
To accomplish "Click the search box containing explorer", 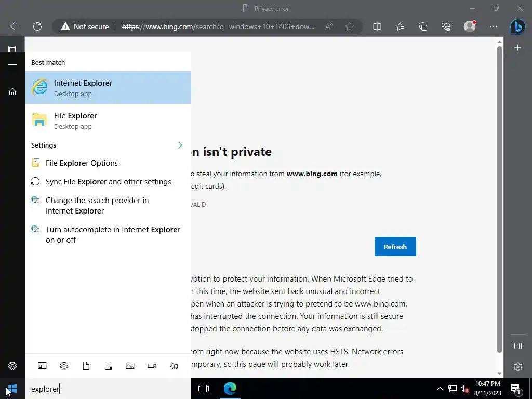I will tap(108, 389).
